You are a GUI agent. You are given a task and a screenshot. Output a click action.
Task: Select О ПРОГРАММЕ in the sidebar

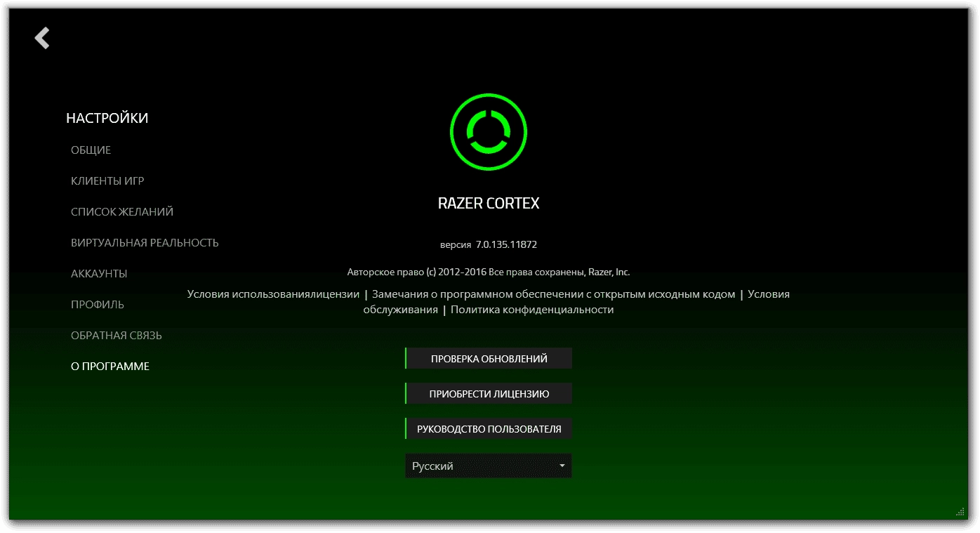pos(110,367)
